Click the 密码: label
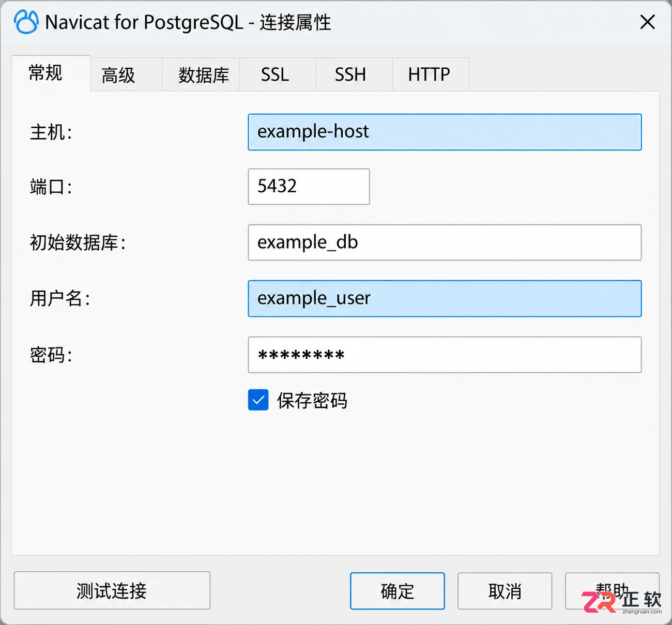Viewport: 672px width, 625px height. [51, 355]
